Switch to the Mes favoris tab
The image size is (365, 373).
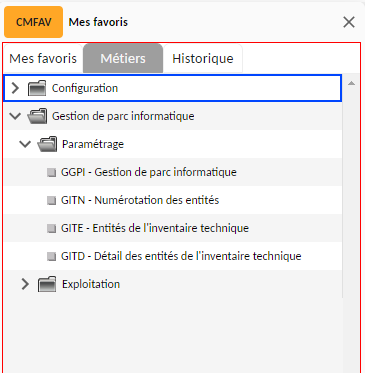(x=43, y=59)
